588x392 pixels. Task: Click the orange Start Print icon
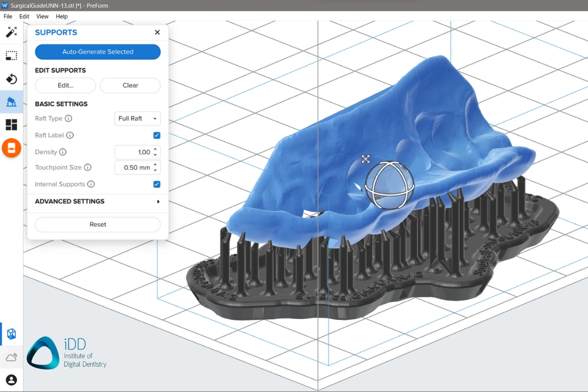pyautogui.click(x=11, y=148)
